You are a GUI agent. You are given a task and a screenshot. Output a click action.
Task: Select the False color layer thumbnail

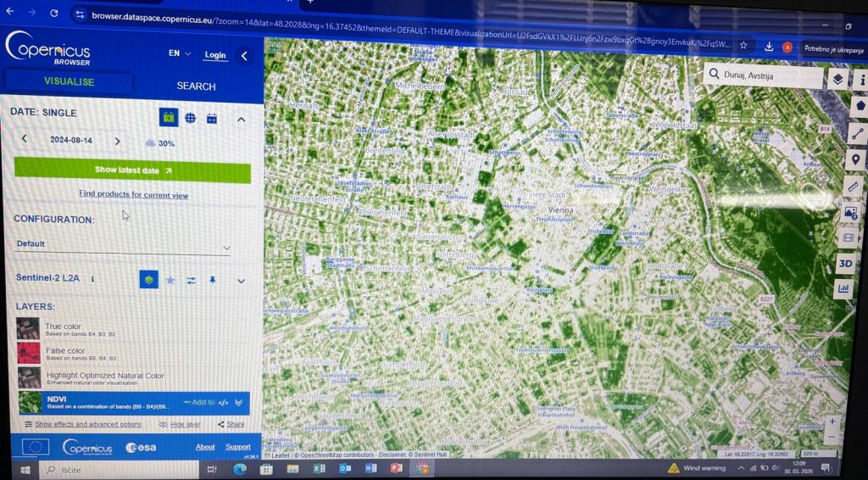tap(29, 353)
